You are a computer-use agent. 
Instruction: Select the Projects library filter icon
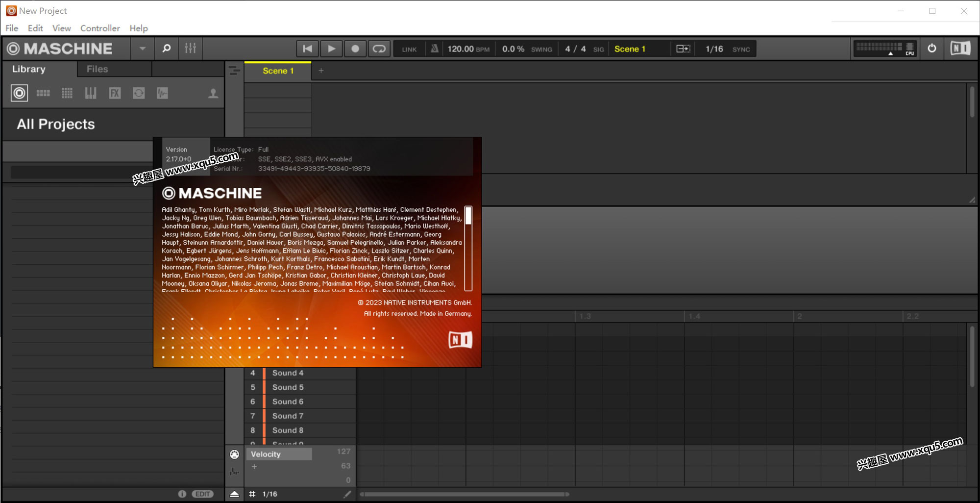(20, 93)
